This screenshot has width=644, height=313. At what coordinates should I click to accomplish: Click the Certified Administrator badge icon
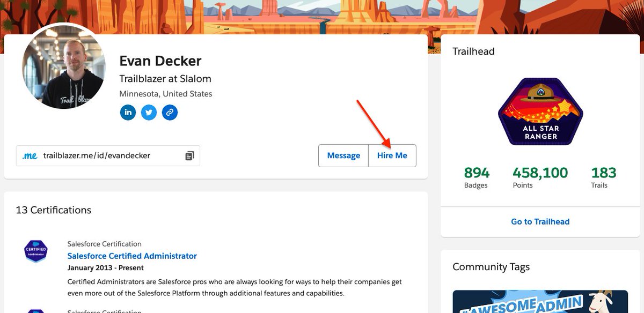(36, 251)
